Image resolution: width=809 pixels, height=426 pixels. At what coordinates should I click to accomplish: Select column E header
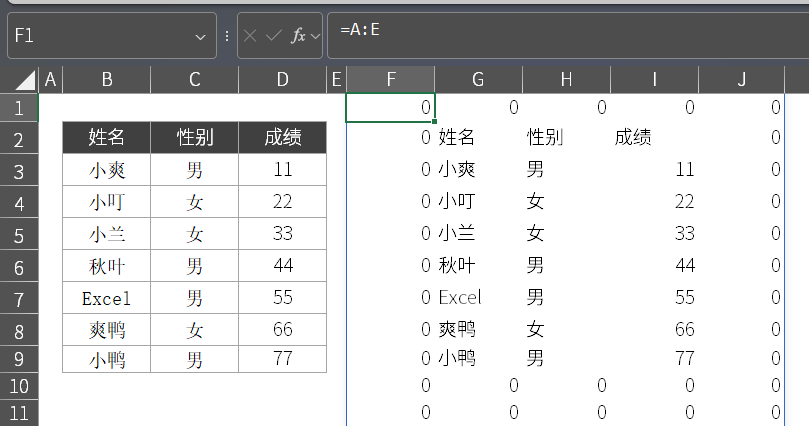(336, 79)
